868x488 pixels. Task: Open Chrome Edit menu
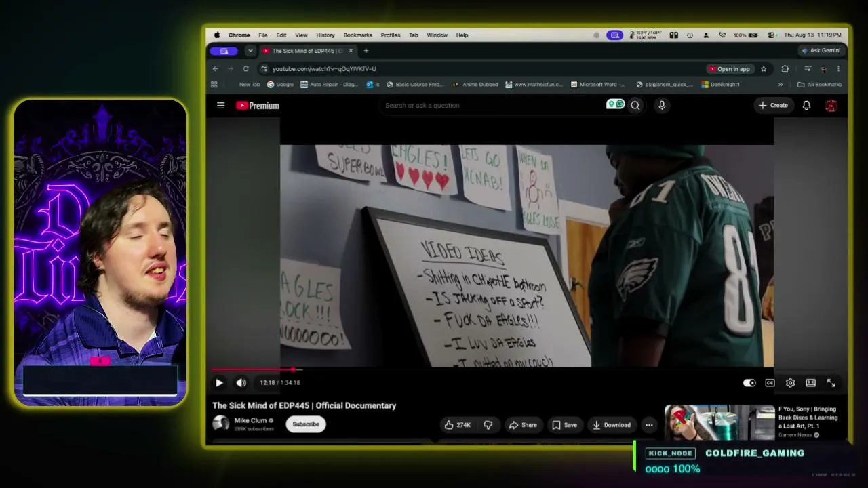pyautogui.click(x=281, y=35)
